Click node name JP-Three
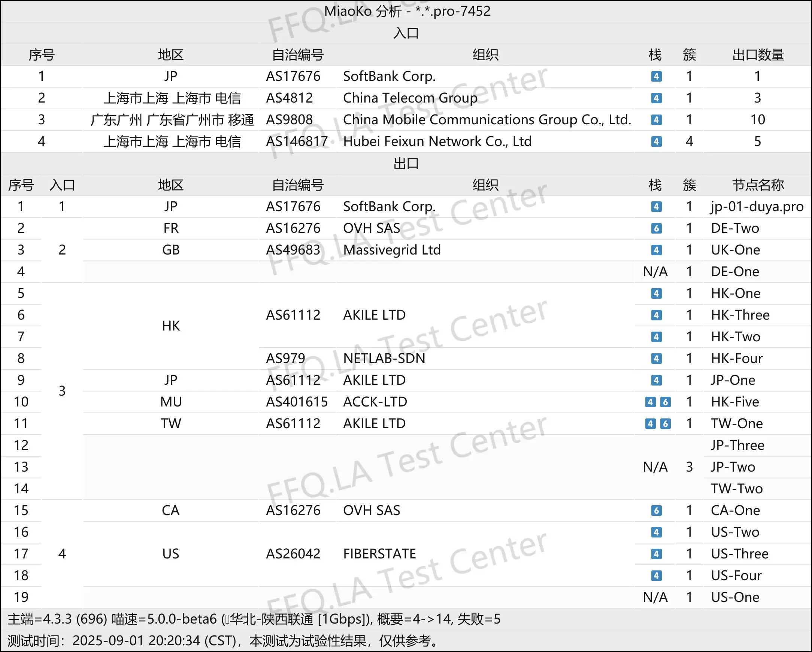Viewport: 812px width, 652px height. click(x=737, y=445)
